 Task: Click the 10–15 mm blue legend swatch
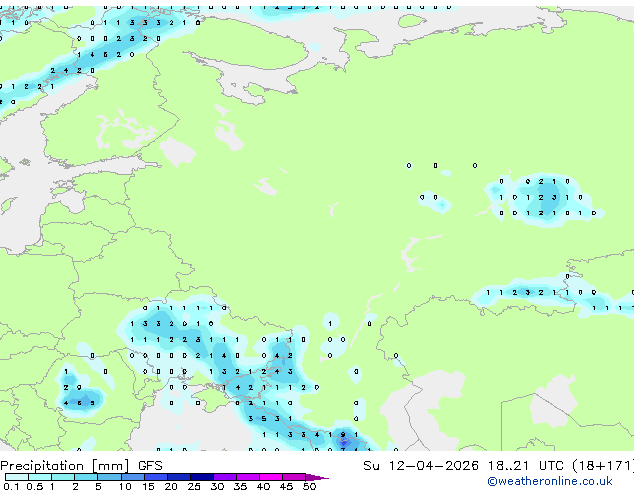pos(132,477)
